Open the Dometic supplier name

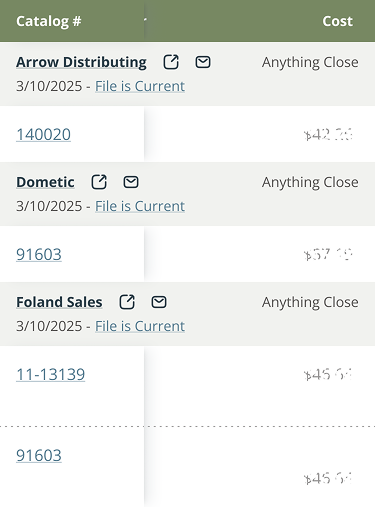[x=45, y=182]
